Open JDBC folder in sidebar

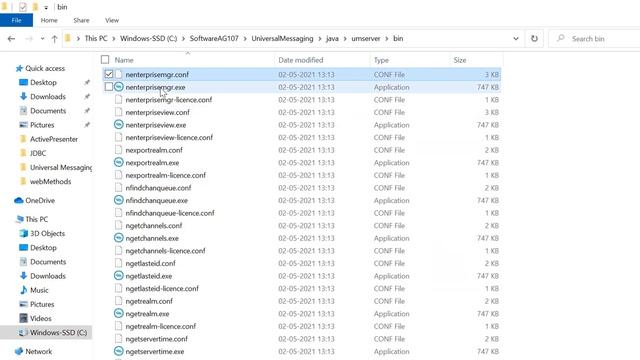pyautogui.click(x=38, y=153)
